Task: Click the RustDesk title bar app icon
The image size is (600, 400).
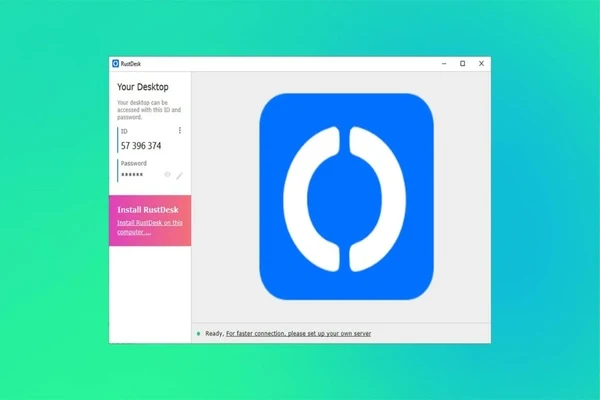Action: (x=116, y=64)
